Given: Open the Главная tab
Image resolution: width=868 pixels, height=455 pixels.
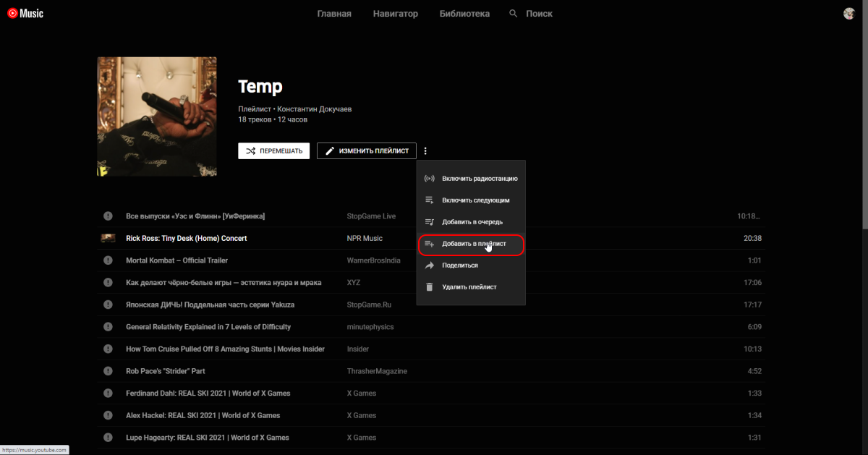Looking at the screenshot, I should pyautogui.click(x=334, y=13).
